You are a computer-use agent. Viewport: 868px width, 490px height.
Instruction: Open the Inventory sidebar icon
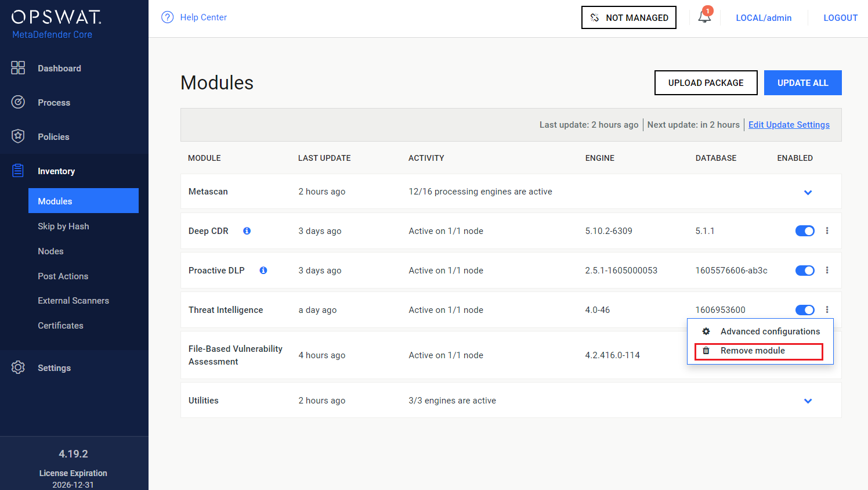point(18,171)
